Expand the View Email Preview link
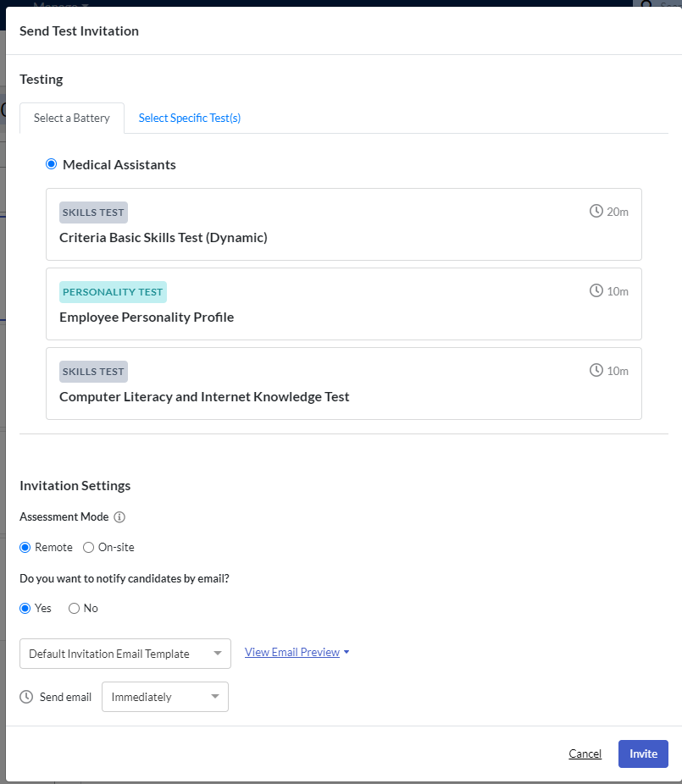Screen dimensions: 682x784 [x=297, y=652]
